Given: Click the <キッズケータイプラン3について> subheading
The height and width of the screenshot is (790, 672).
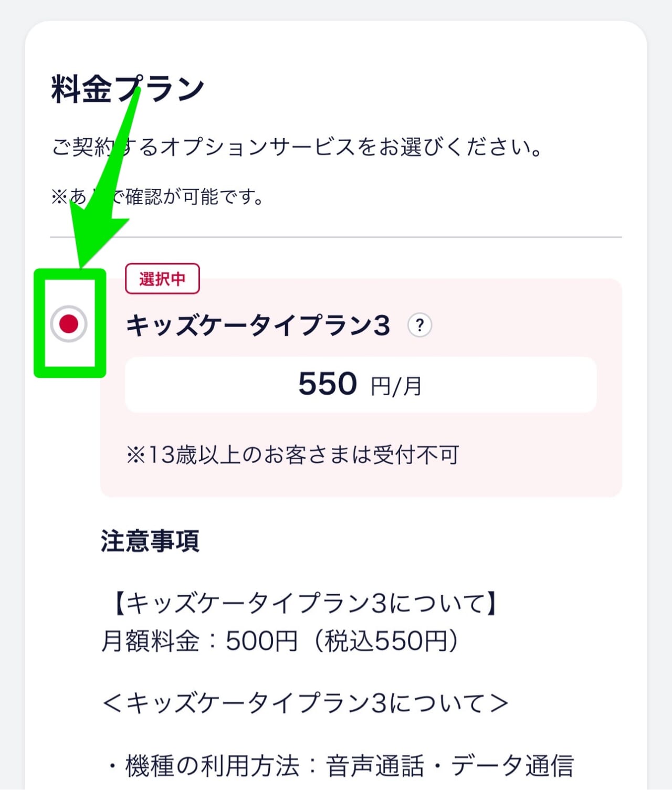Looking at the screenshot, I should (305, 702).
